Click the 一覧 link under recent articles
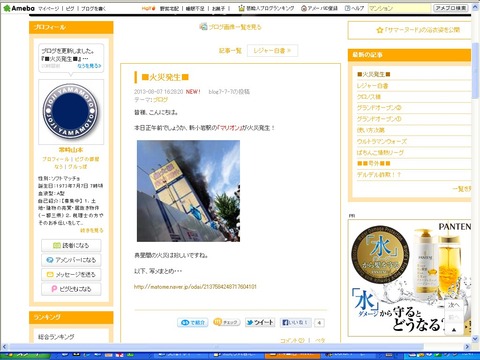Viewport: 480px width, 360px height. click(x=461, y=189)
